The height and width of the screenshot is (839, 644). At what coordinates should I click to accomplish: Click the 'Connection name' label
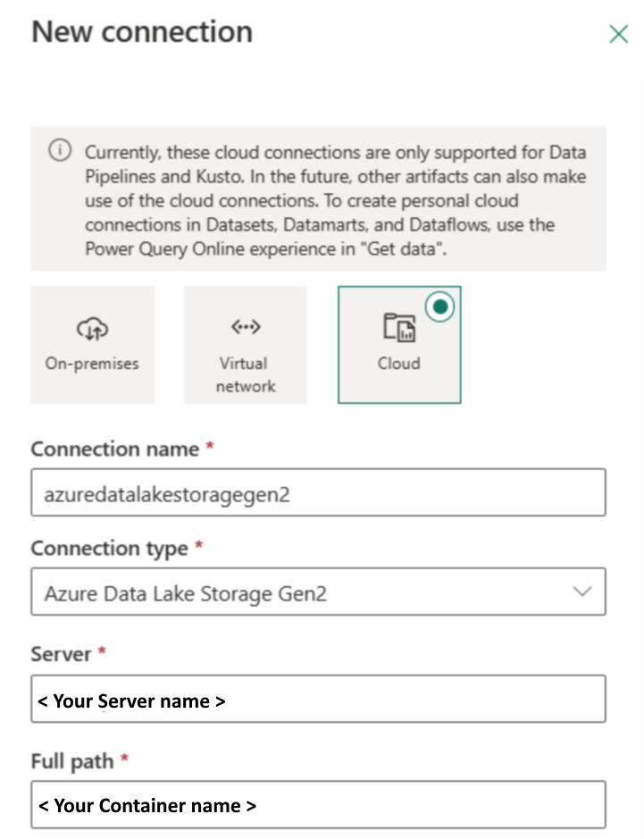click(115, 449)
